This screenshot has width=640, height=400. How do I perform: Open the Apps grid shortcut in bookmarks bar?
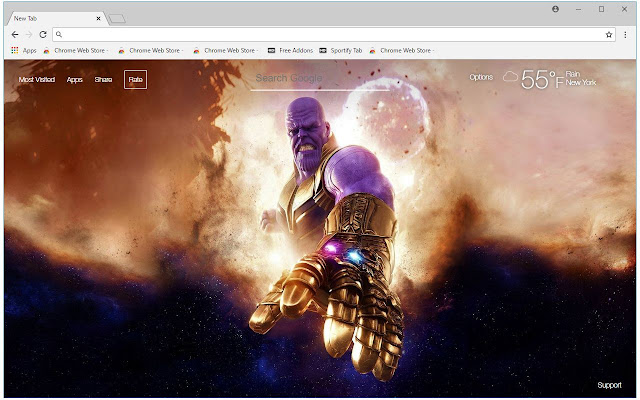(24, 50)
